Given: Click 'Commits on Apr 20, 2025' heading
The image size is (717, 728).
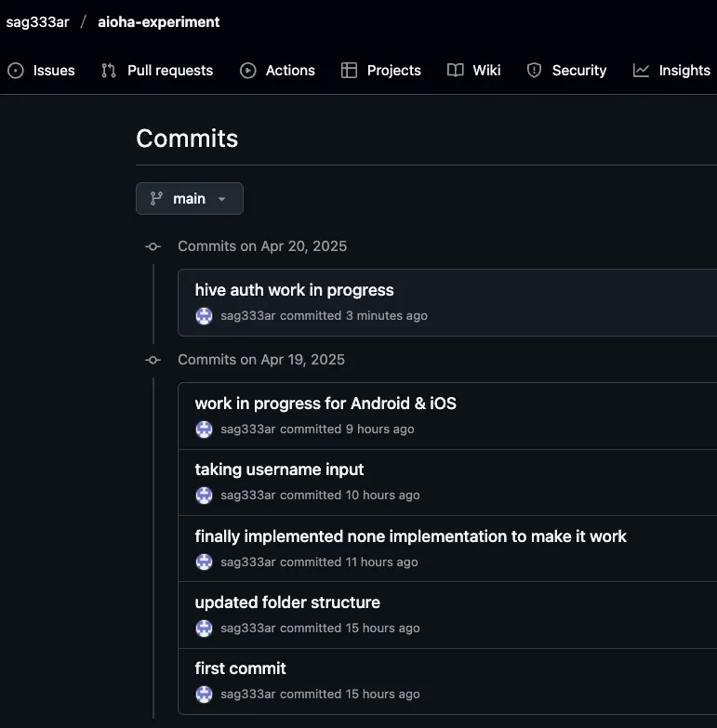Looking at the screenshot, I should (262, 246).
